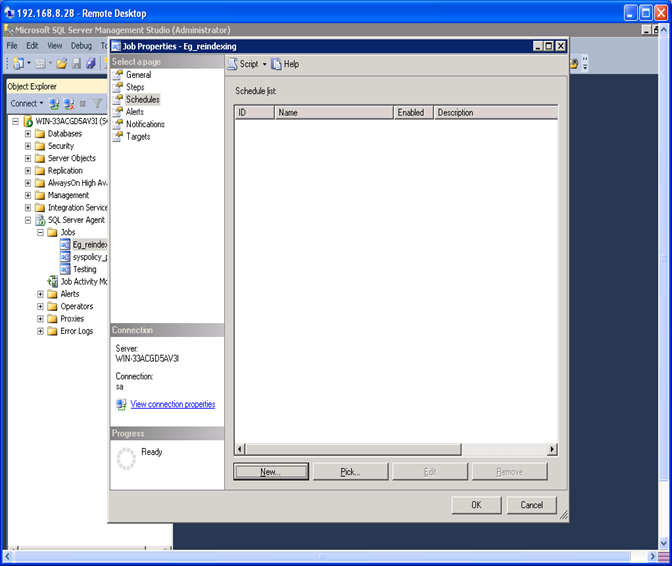Click the SQL Server Agent icon
672x566 pixels.
tap(40, 220)
